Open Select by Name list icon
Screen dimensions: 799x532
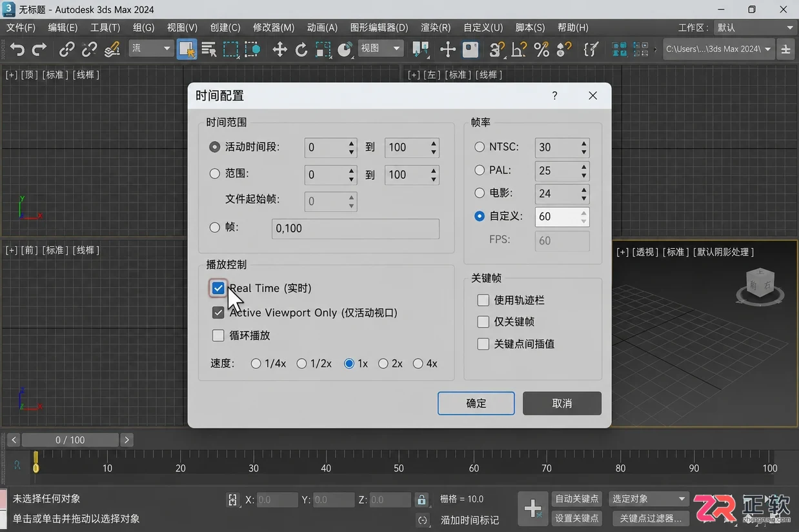coord(208,50)
